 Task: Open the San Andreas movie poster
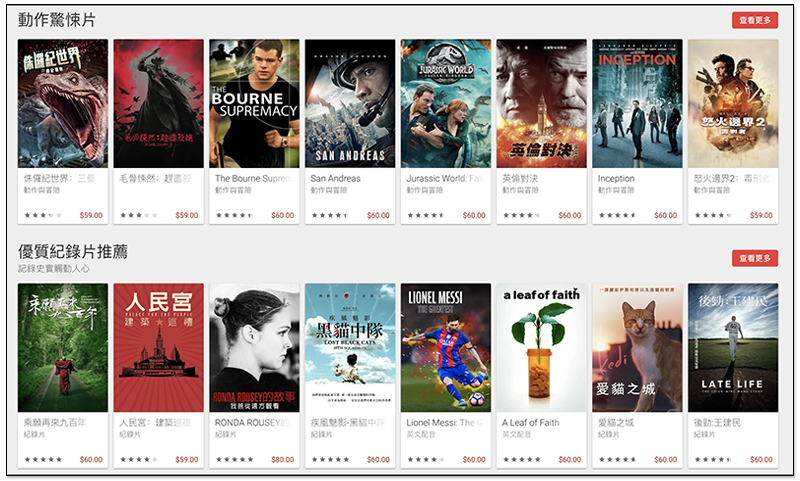[350, 104]
